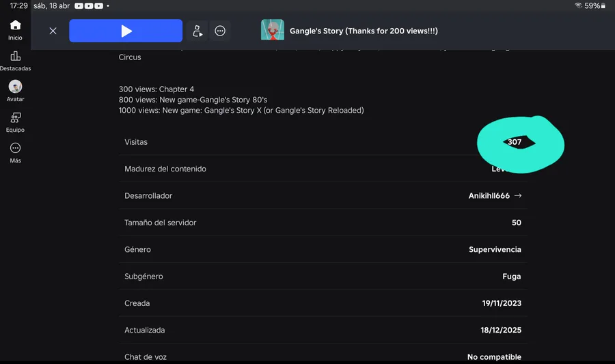Select the word Circus in description
Screen dimensions: 615x364
click(x=130, y=57)
